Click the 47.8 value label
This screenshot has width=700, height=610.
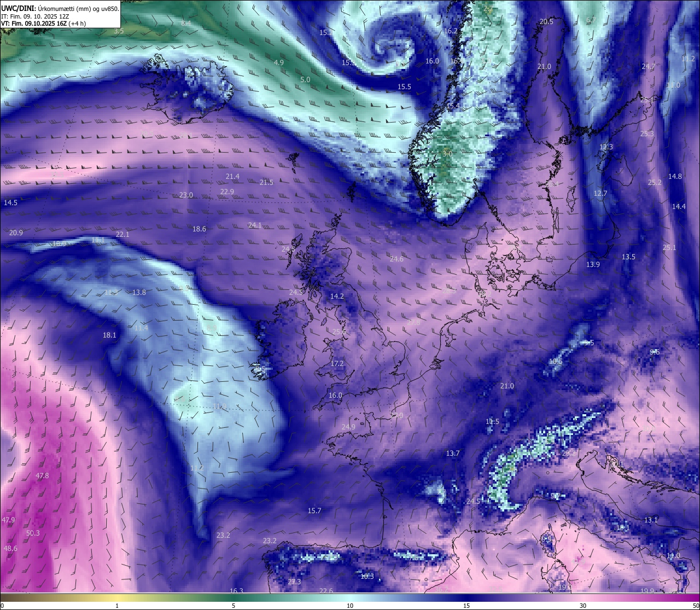[x=42, y=475]
